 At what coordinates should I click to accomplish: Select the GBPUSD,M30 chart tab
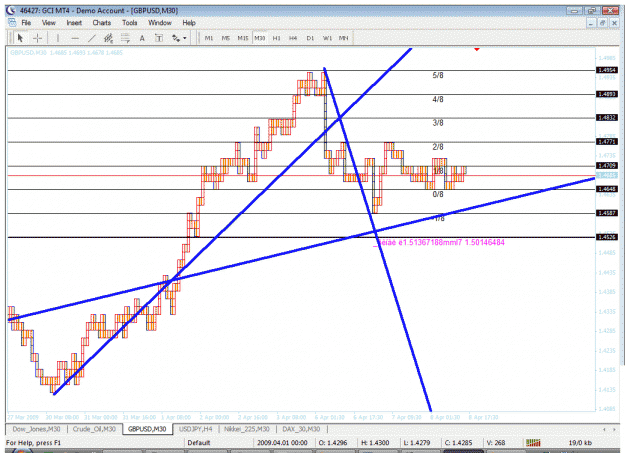coord(147,429)
